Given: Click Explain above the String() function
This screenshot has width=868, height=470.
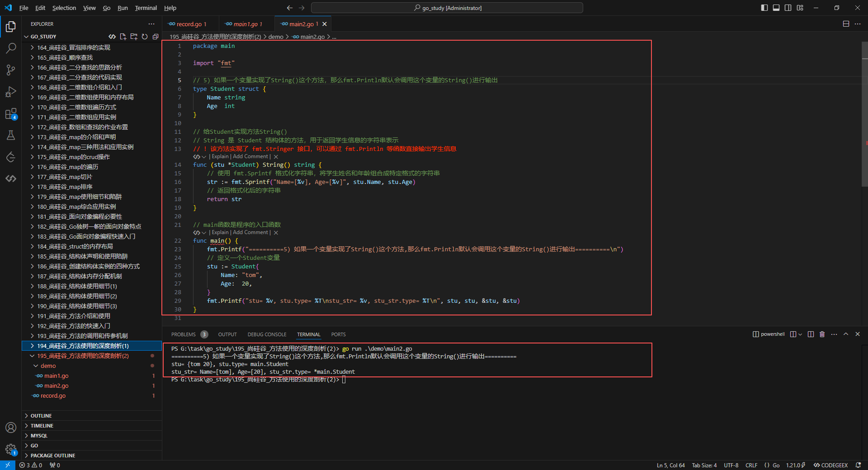Looking at the screenshot, I should pyautogui.click(x=220, y=156).
